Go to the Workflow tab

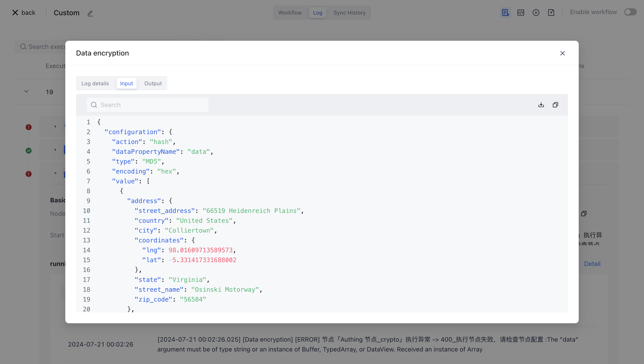pos(290,13)
